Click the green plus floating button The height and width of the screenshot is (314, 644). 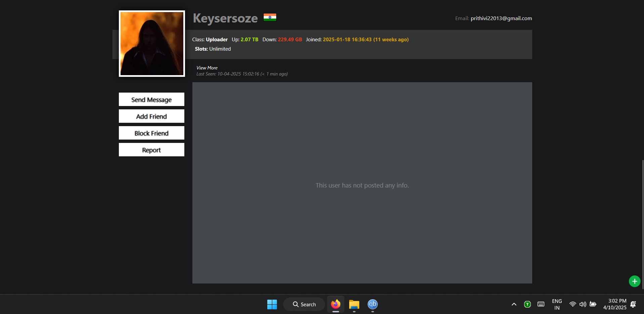pyautogui.click(x=634, y=281)
